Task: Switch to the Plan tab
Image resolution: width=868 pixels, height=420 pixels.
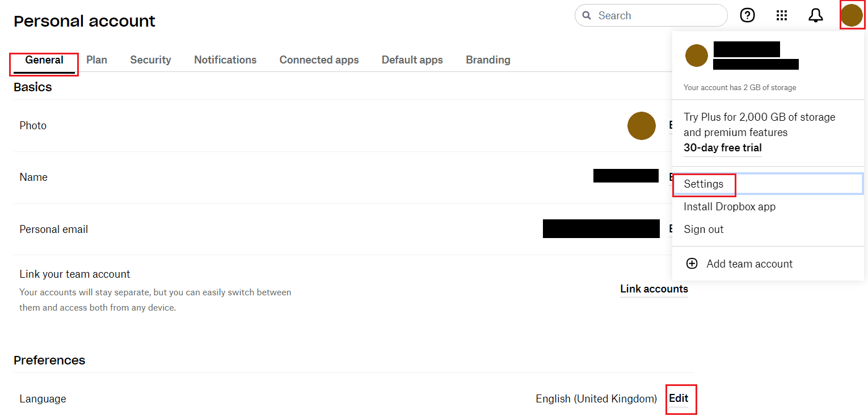Action: tap(96, 60)
